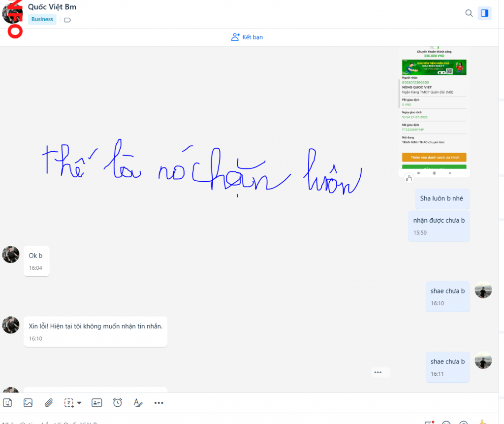Select the shae chưa b message at 16:10

(x=447, y=296)
